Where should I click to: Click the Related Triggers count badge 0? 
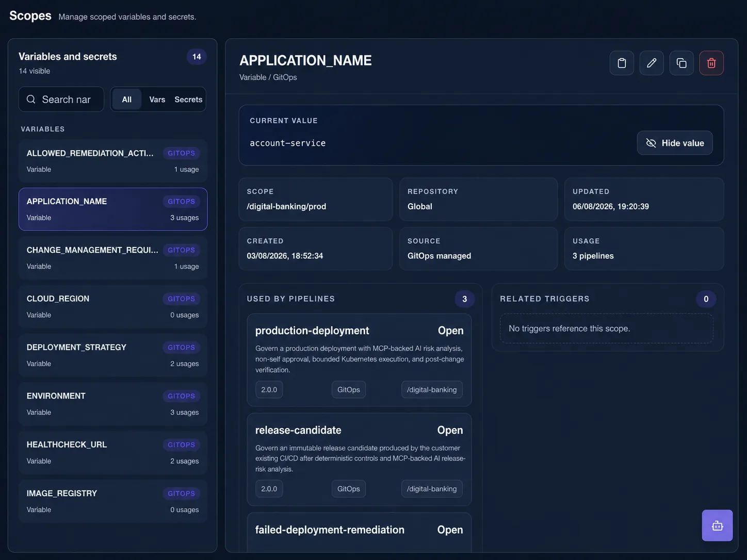[706, 299]
